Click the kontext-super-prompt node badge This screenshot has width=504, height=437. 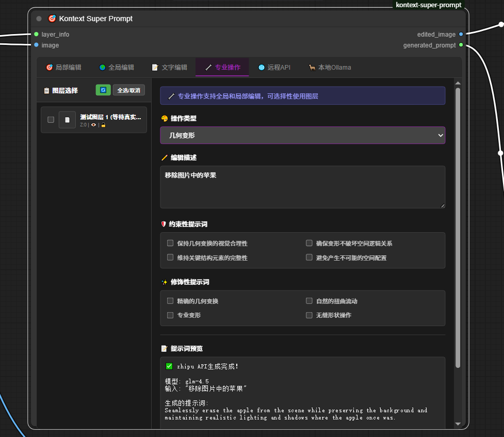point(429,5)
